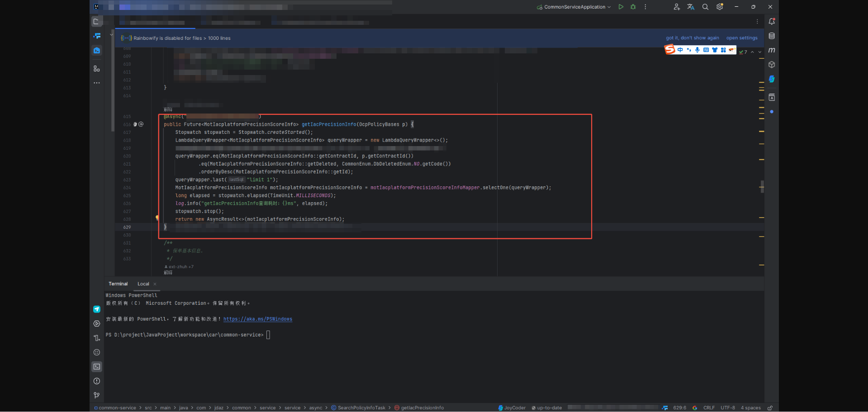
Task: Click open settings in the Rainbowify banner
Action: 741,38
